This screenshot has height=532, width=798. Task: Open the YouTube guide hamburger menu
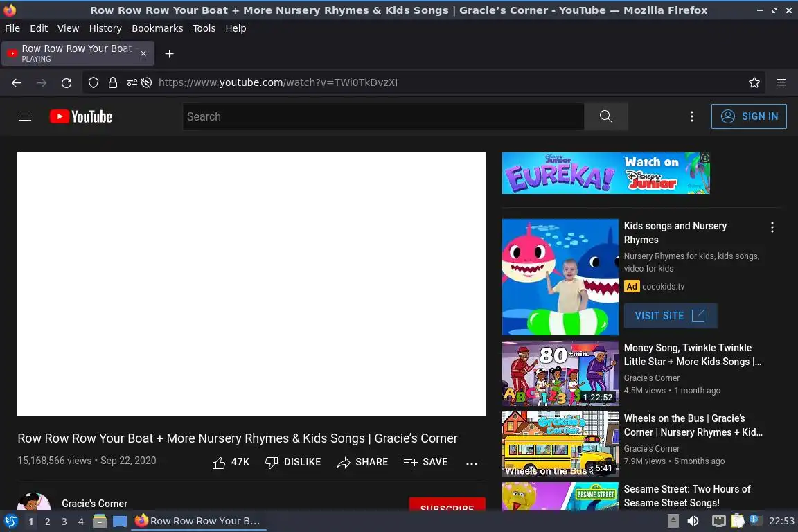click(x=25, y=116)
